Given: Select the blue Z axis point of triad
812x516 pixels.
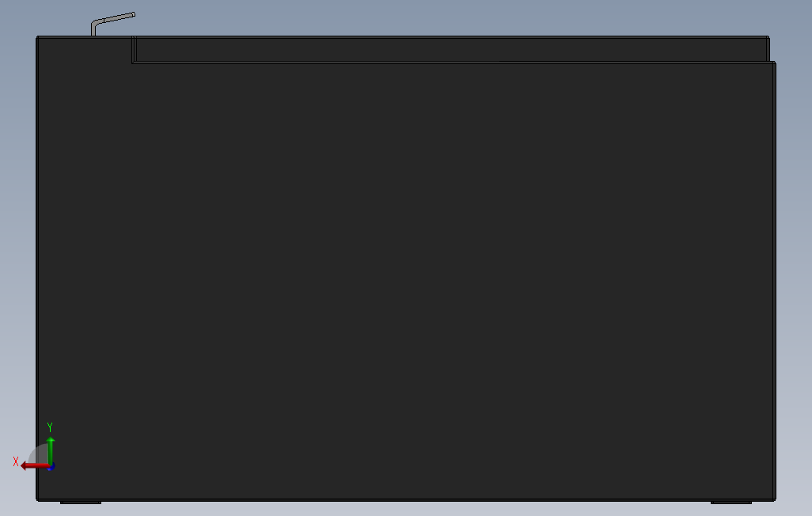Looking at the screenshot, I should [51, 467].
